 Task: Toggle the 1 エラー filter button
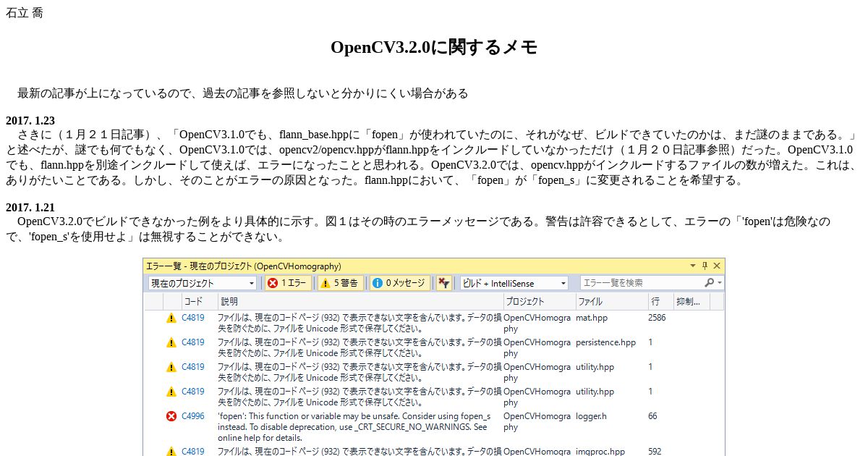tap(288, 283)
